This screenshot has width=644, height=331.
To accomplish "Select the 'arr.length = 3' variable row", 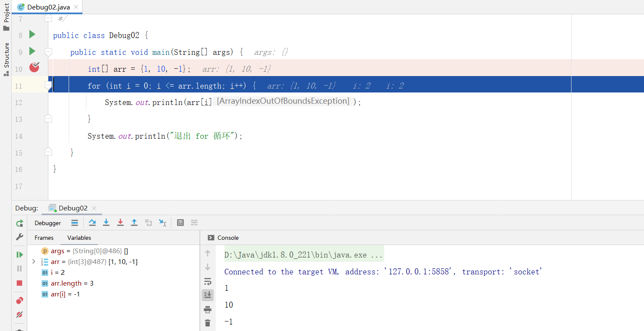I will (x=114, y=283).
